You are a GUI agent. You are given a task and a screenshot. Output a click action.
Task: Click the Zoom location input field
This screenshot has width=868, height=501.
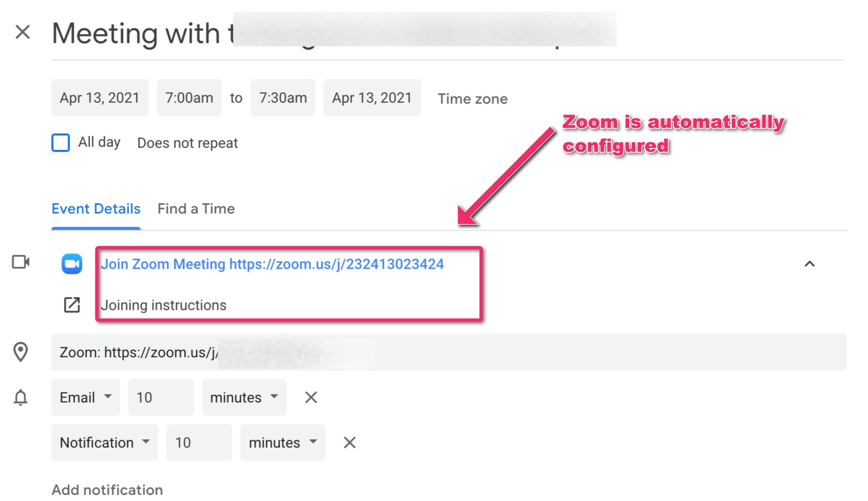tap(449, 352)
